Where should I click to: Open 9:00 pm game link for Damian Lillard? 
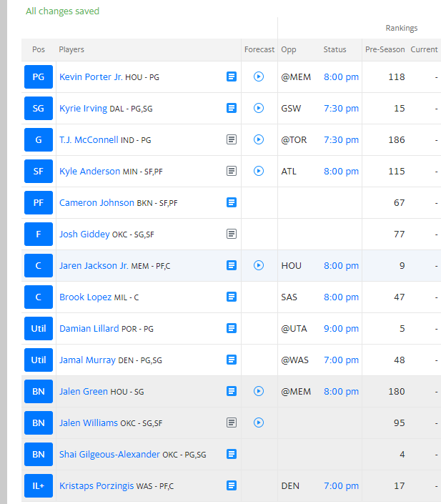[x=341, y=329]
